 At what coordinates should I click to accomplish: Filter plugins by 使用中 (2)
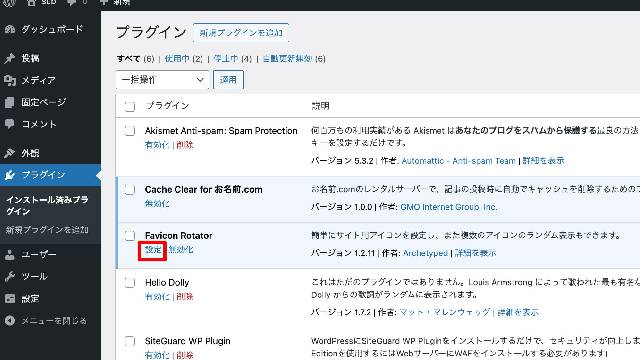coord(183,59)
